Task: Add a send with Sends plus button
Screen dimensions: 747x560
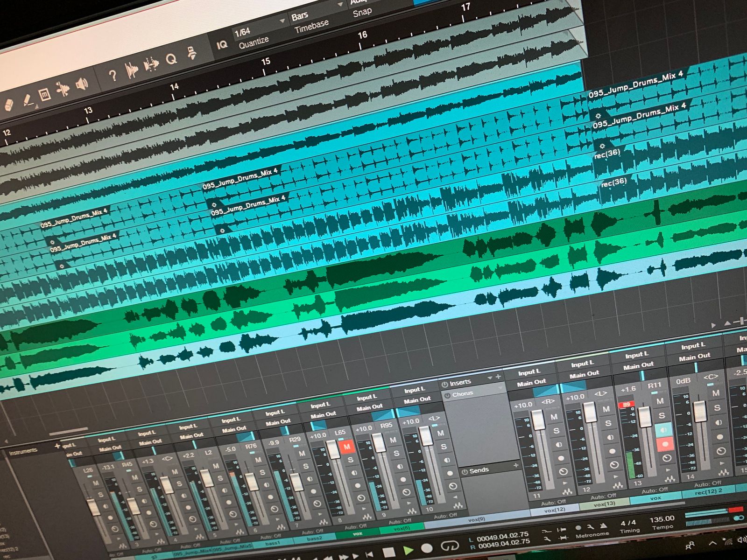Action: pyautogui.click(x=516, y=465)
